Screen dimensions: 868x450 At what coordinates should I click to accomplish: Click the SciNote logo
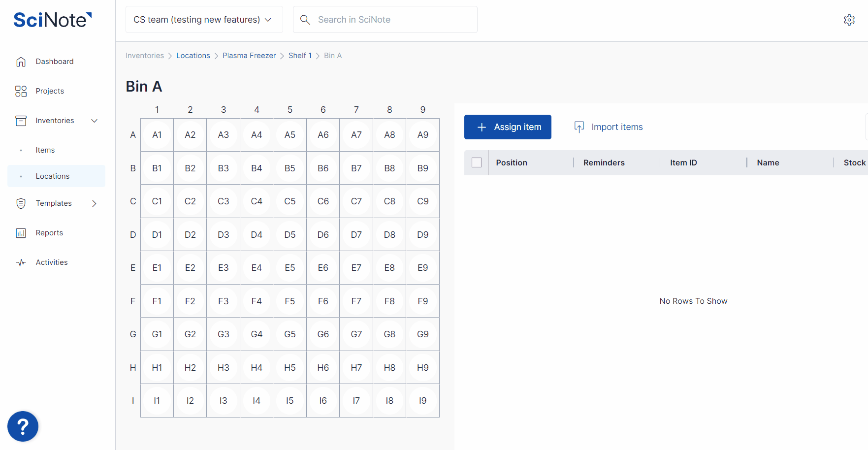click(52, 20)
